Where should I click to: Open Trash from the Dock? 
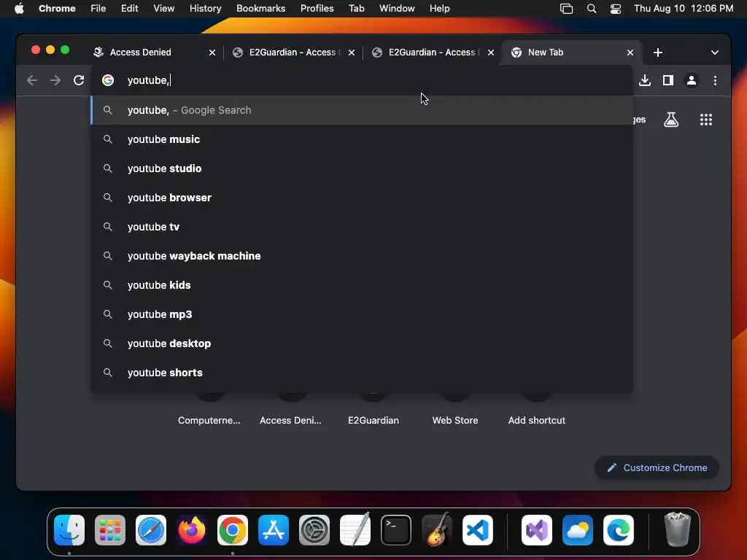pos(677,529)
